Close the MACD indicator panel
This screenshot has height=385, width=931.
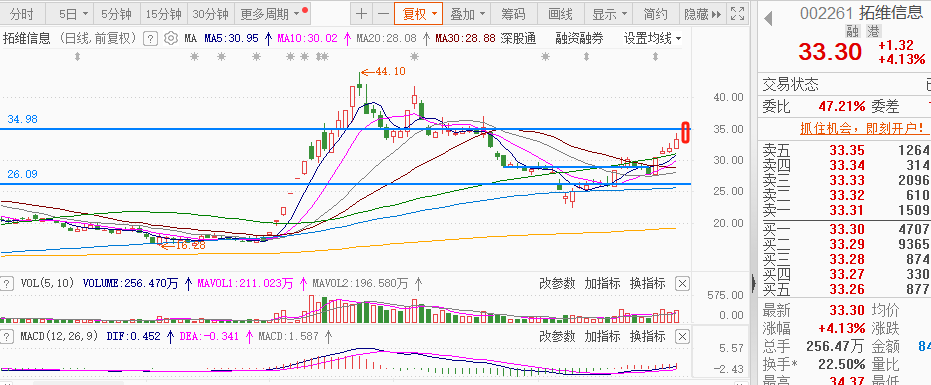point(683,336)
